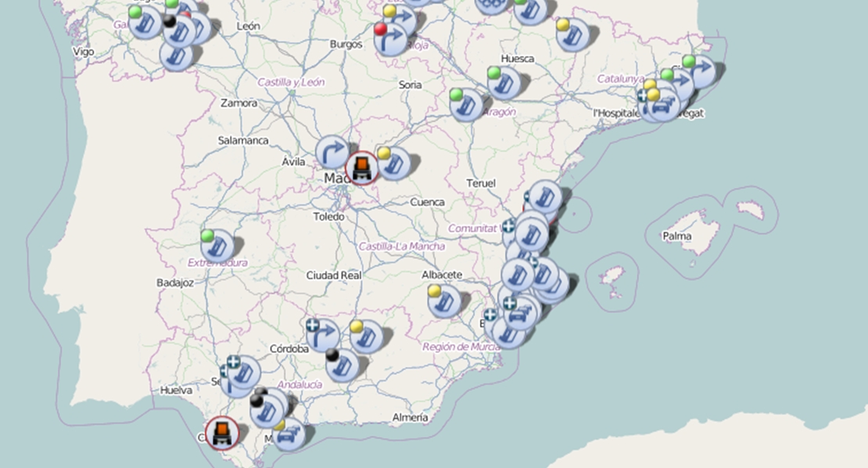Open the plus turn-arrow marker near Córdoba
Screen dimensions: 868x468
[x=322, y=335]
